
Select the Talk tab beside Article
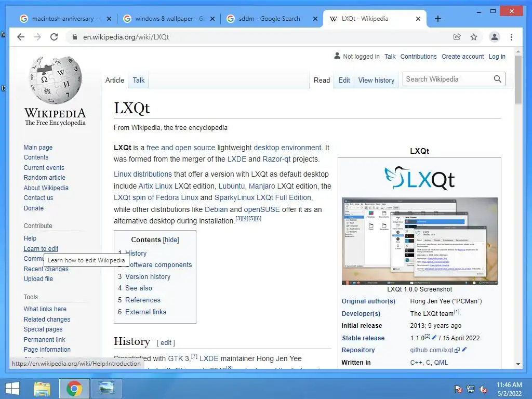[138, 80]
